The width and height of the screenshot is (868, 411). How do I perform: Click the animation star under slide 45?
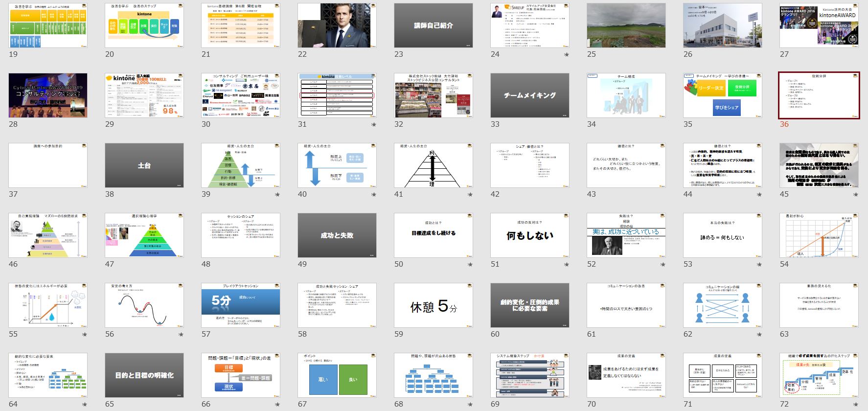pos(856,195)
